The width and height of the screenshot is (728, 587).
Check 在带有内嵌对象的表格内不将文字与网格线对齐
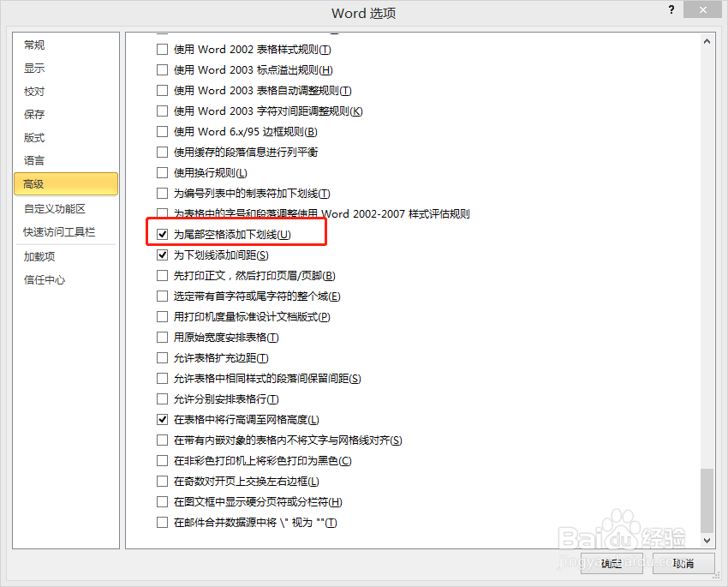162,440
